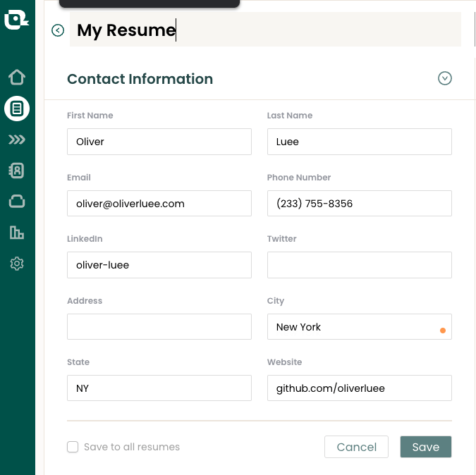This screenshot has height=475, width=476.
Task: Edit the My Resume title field
Action: point(265,30)
